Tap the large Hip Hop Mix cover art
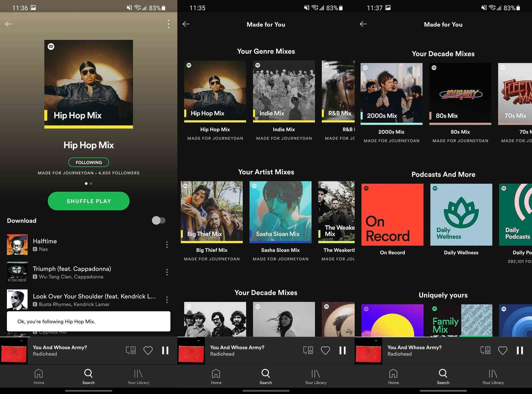 [88, 84]
